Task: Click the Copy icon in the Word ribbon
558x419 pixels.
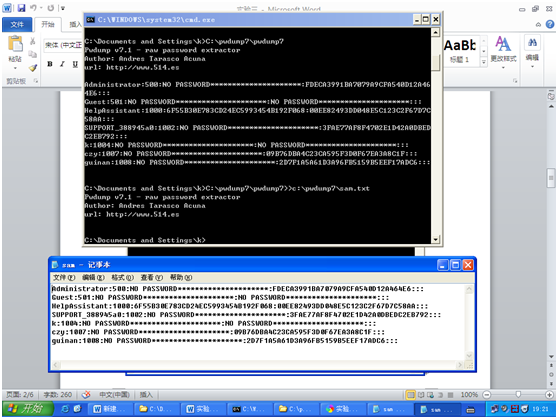Action: (32, 54)
